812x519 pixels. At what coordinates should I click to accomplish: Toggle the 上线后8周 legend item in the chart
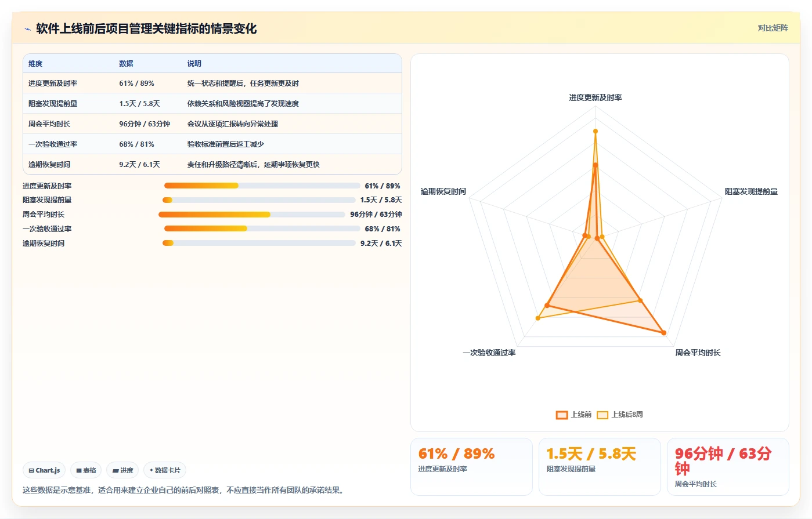[x=620, y=415]
